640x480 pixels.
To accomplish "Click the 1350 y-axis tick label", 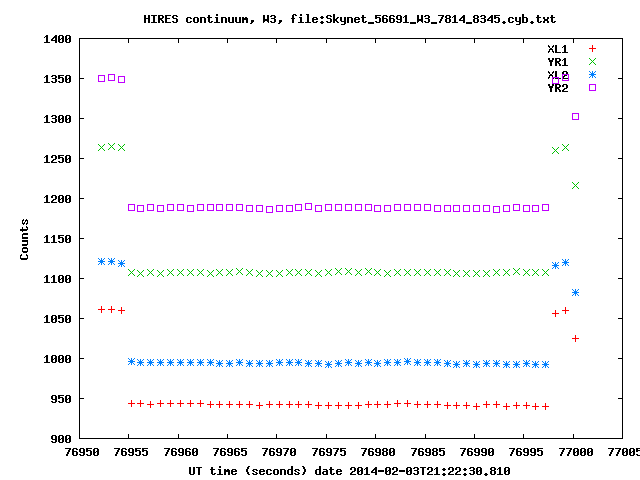I will coord(57,79).
